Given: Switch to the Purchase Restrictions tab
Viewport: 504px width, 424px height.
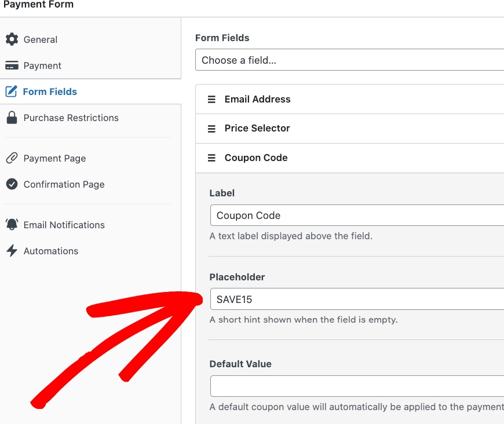Looking at the screenshot, I should click(x=71, y=118).
